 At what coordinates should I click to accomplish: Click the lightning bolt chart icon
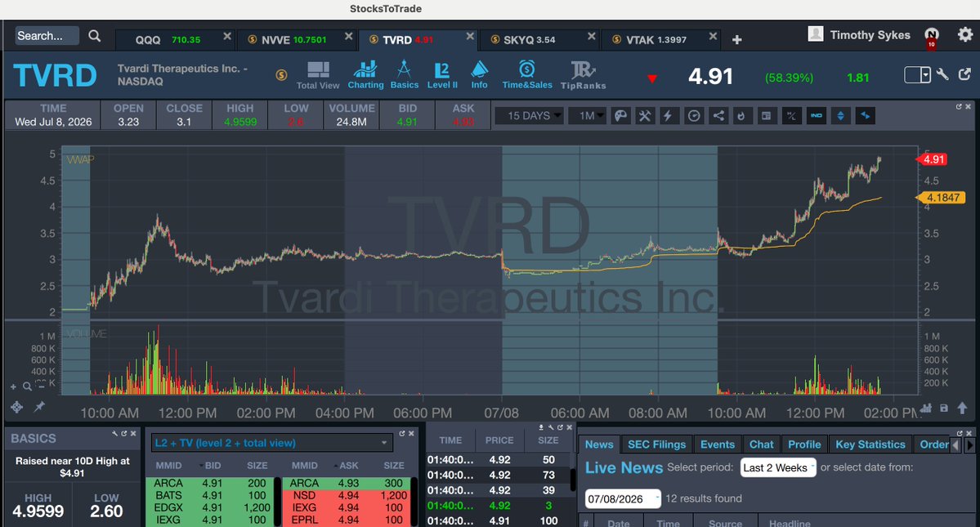[668, 115]
